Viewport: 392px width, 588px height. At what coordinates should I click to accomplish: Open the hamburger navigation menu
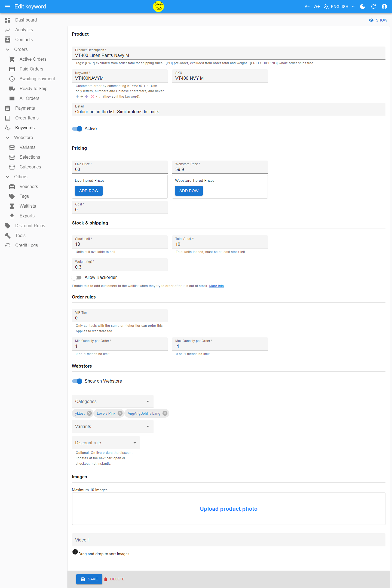(8, 7)
